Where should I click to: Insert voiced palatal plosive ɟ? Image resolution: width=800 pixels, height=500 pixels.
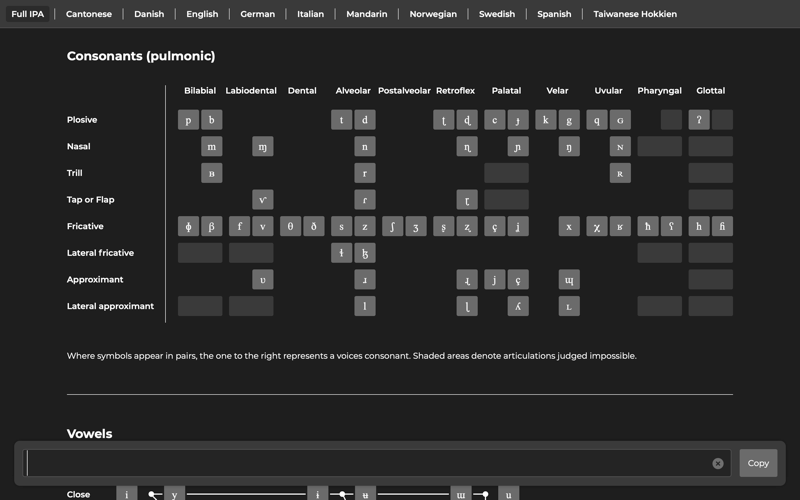[x=518, y=120]
